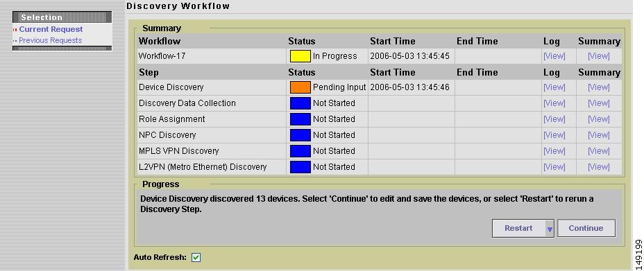Click blue status box for Role Assignment
Viewport: 644px width, 271px height.
pyautogui.click(x=300, y=119)
